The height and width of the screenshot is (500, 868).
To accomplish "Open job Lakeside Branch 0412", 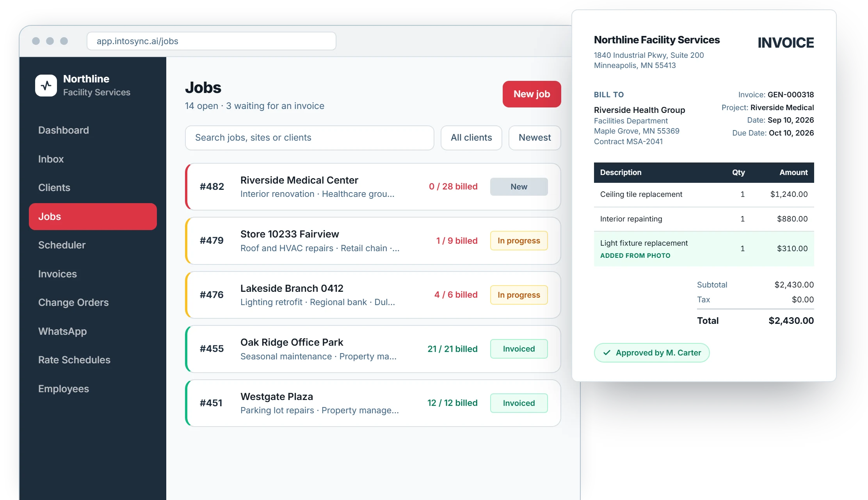I will tap(373, 295).
